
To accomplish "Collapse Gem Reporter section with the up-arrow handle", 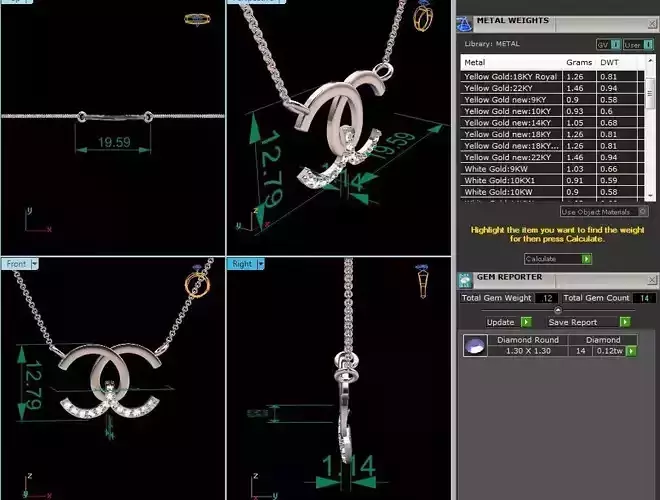I will tap(558, 310).
